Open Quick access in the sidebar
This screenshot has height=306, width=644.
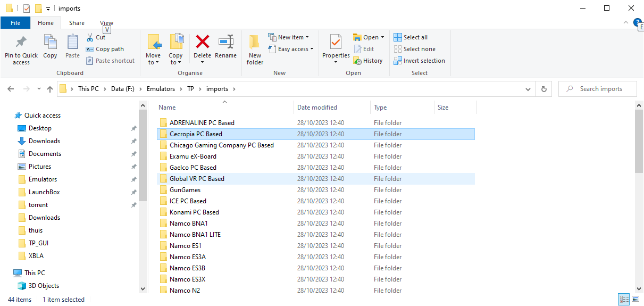[43, 115]
